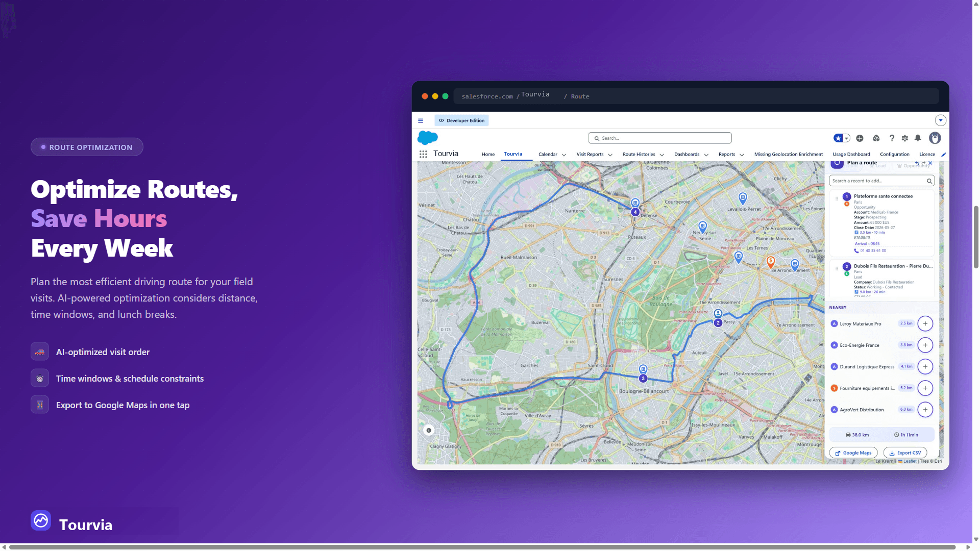Click the Salesforce cloud logo
Viewport: 980px width, 551px height.
pos(428,138)
